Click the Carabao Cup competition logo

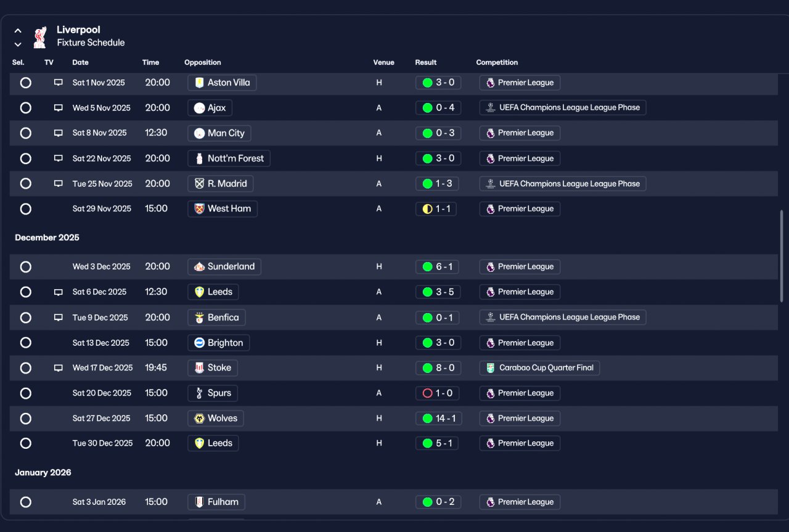click(x=490, y=368)
